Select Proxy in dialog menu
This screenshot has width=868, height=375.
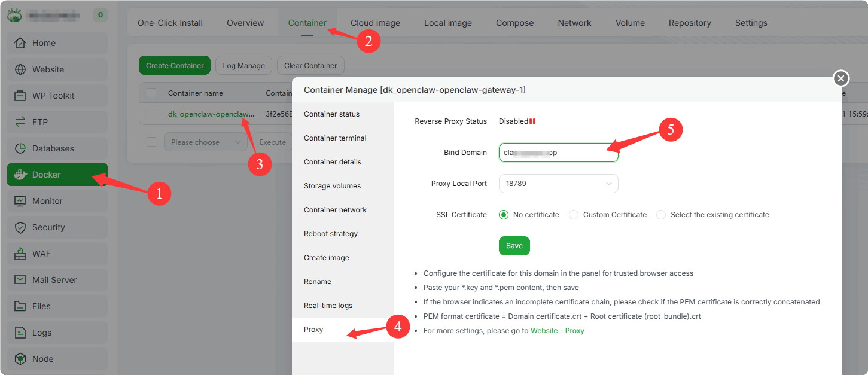pyautogui.click(x=343, y=330)
